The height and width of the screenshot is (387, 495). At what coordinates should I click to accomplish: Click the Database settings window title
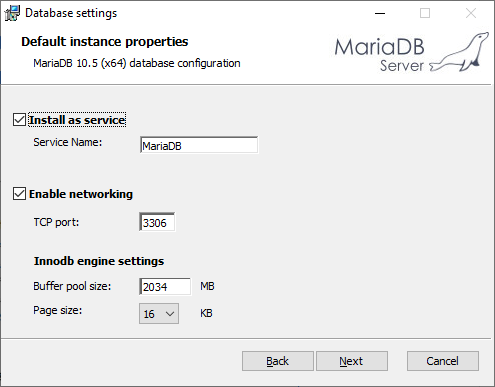tap(71, 13)
